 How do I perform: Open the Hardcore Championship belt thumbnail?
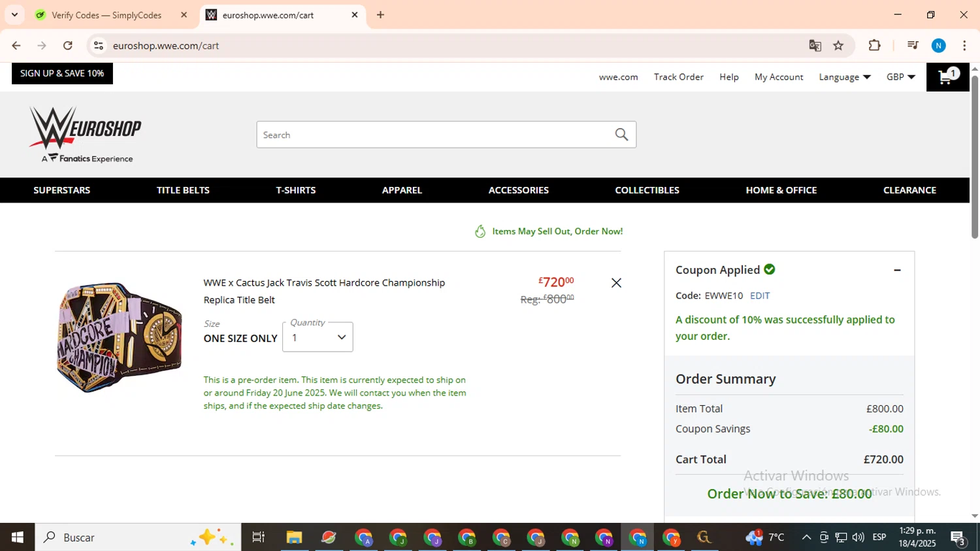tap(120, 337)
